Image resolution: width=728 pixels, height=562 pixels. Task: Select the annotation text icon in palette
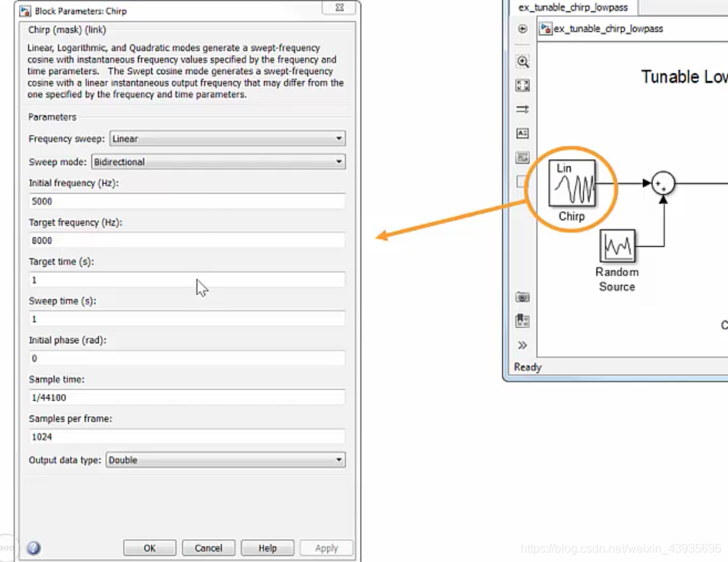(x=523, y=134)
